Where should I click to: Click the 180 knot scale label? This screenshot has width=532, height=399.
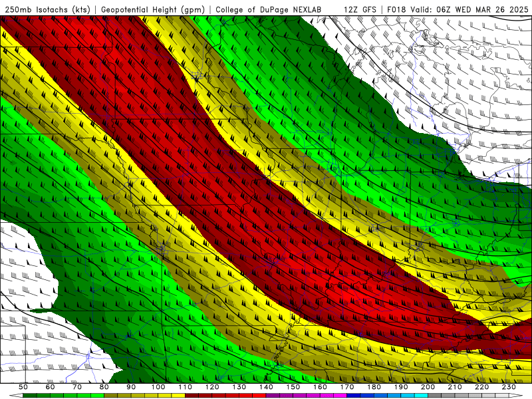374,387
